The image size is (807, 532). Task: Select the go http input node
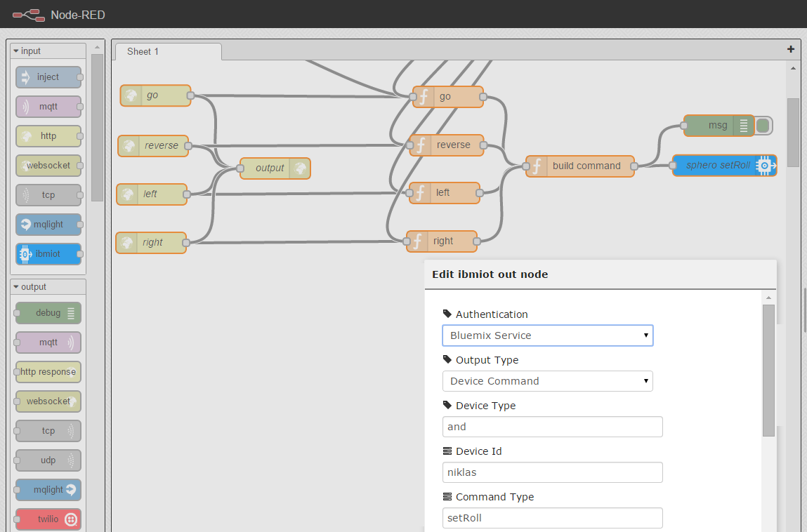tap(155, 95)
